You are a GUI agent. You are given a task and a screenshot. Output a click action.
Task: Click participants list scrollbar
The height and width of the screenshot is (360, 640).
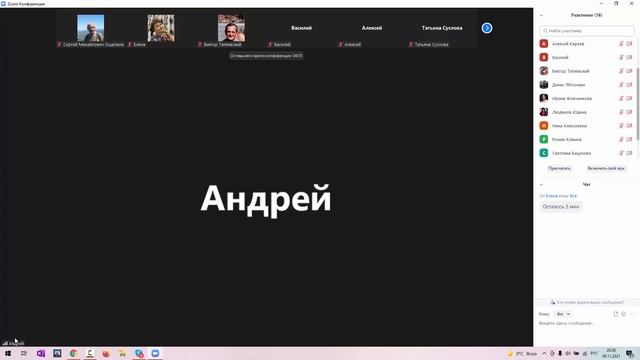tap(638, 104)
